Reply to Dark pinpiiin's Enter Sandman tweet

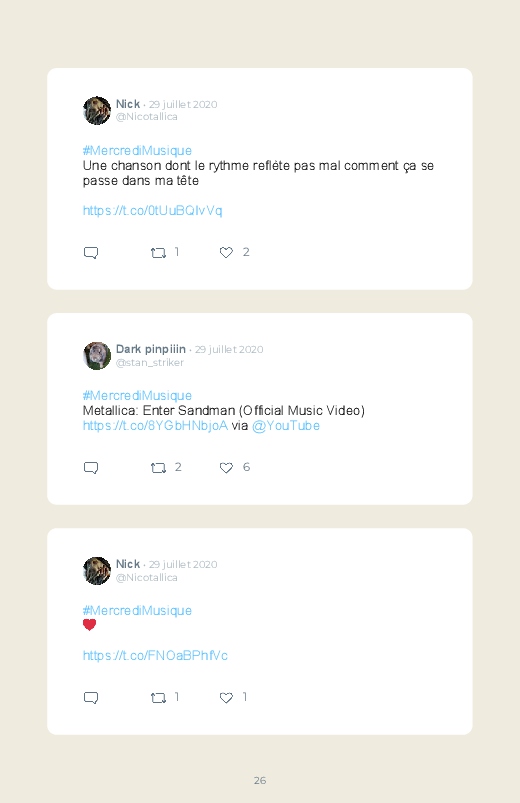[x=91, y=468]
